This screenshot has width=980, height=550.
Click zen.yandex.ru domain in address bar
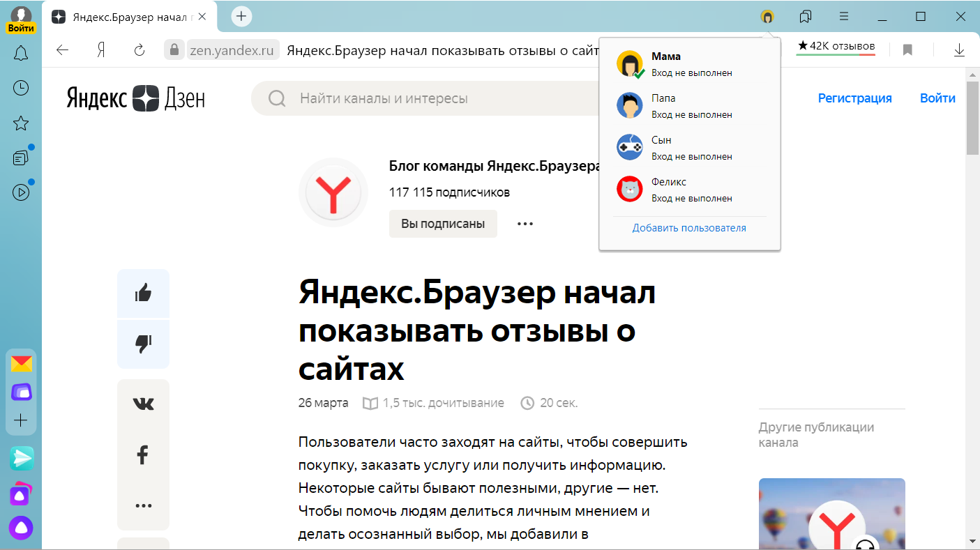pos(233,49)
